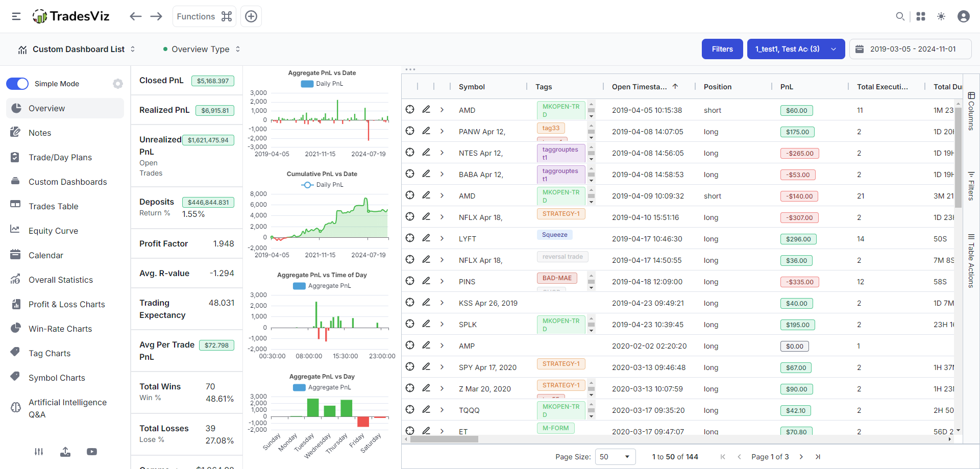Sort by Open Timestamp column header
Screen dimensions: 980x469
tap(645, 87)
